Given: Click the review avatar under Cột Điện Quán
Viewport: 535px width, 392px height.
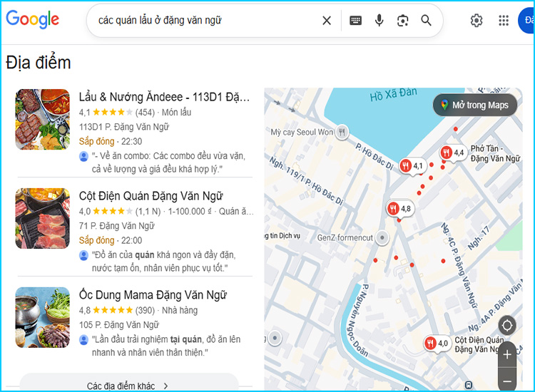Looking at the screenshot, I should click(83, 255).
